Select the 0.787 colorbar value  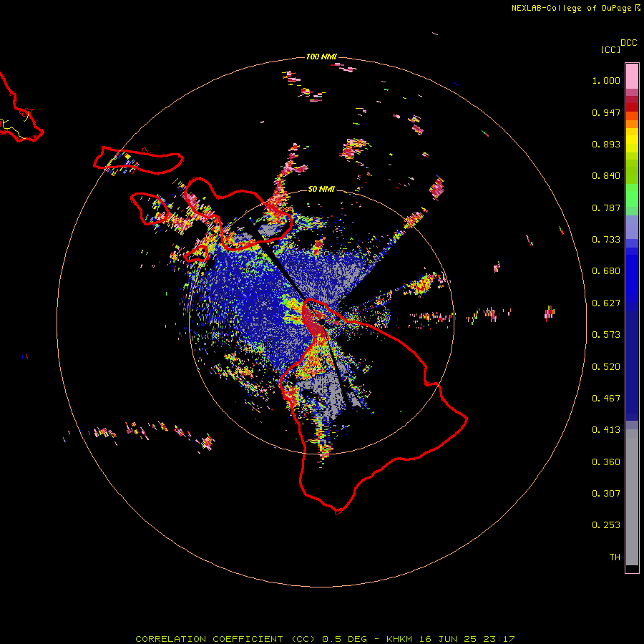[x=606, y=208]
